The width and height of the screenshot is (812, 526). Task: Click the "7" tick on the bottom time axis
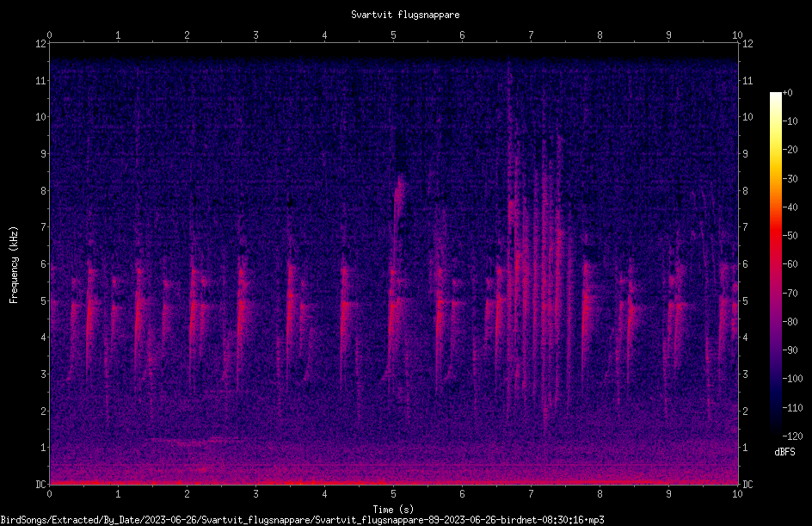pos(531,494)
